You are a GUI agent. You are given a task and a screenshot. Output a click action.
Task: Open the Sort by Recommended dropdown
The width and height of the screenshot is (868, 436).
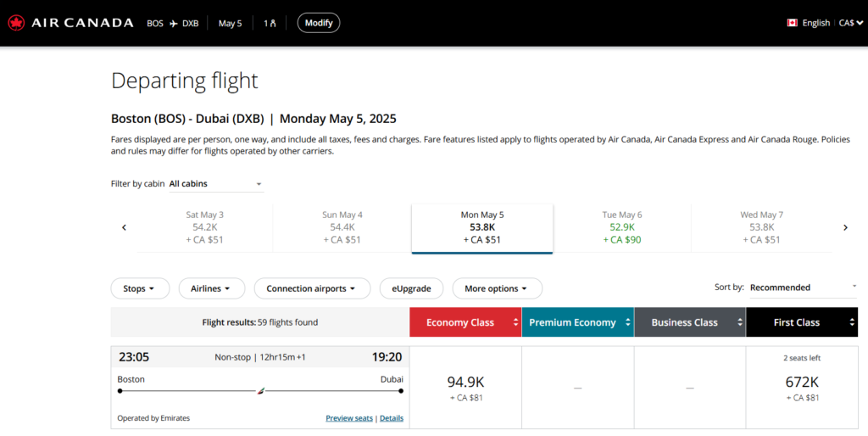coord(804,288)
